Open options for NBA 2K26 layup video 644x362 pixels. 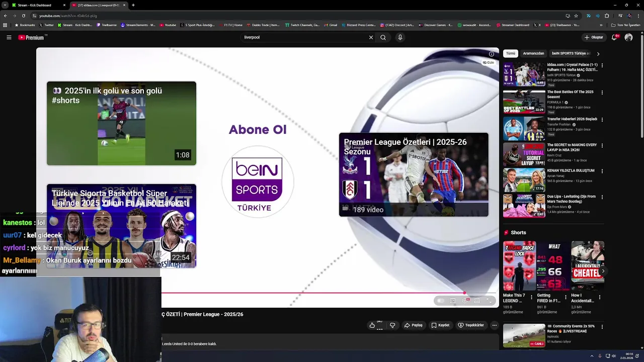point(602,146)
